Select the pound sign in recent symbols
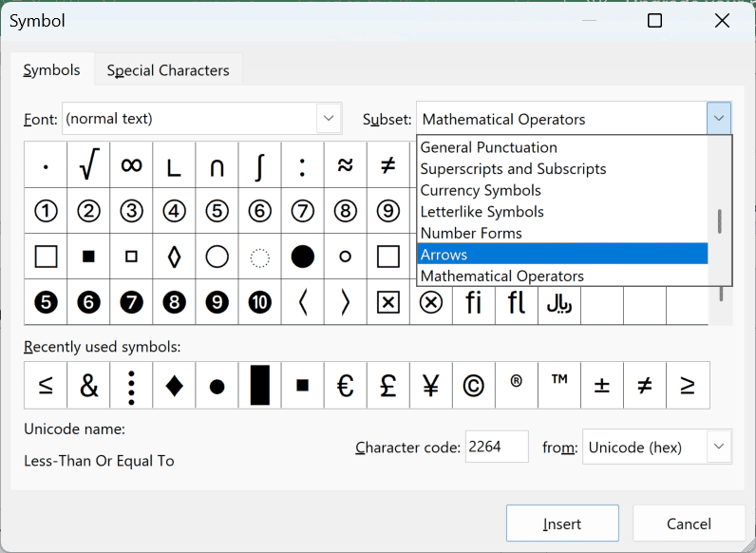Viewport: 756px width, 553px height. click(388, 385)
